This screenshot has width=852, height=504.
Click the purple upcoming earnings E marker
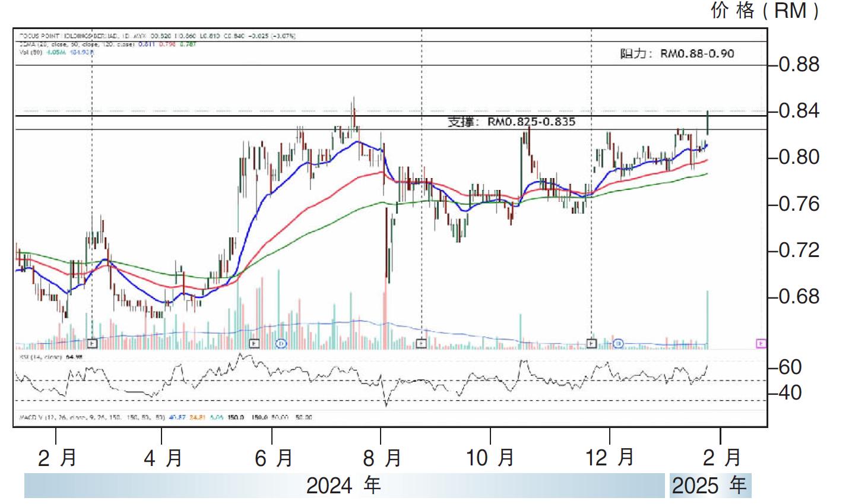[x=761, y=343]
